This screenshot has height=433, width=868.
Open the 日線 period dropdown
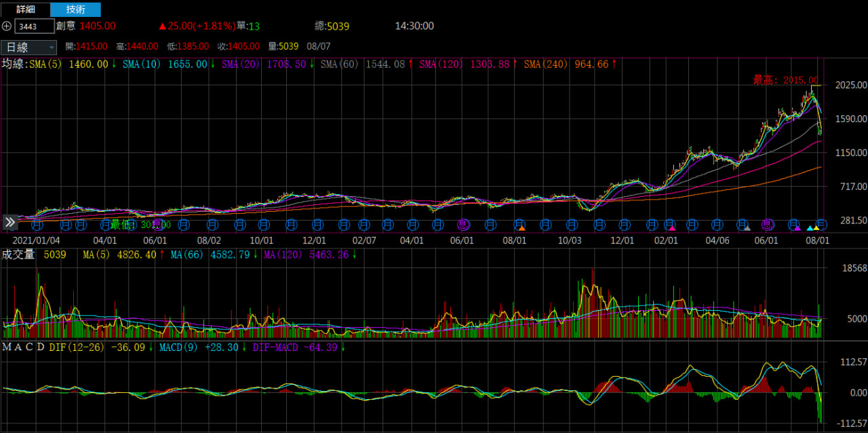click(29, 47)
